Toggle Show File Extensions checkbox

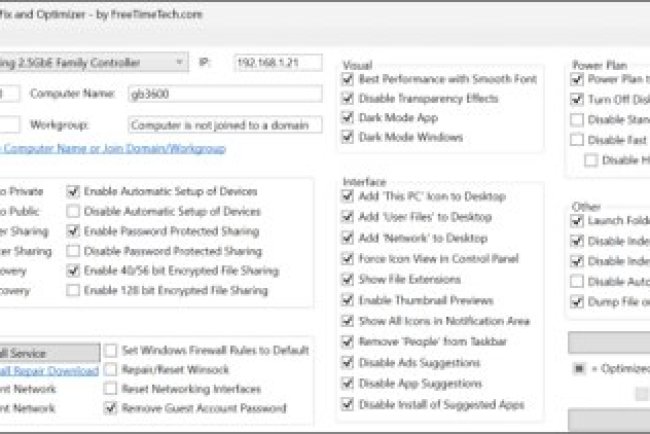coord(348,280)
